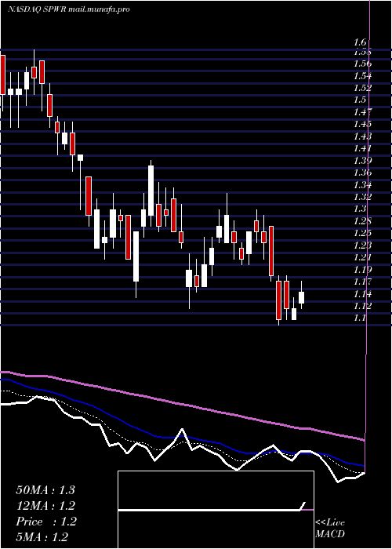Select the 1.32 price level label
This screenshot has height=549, width=392.
362,196
